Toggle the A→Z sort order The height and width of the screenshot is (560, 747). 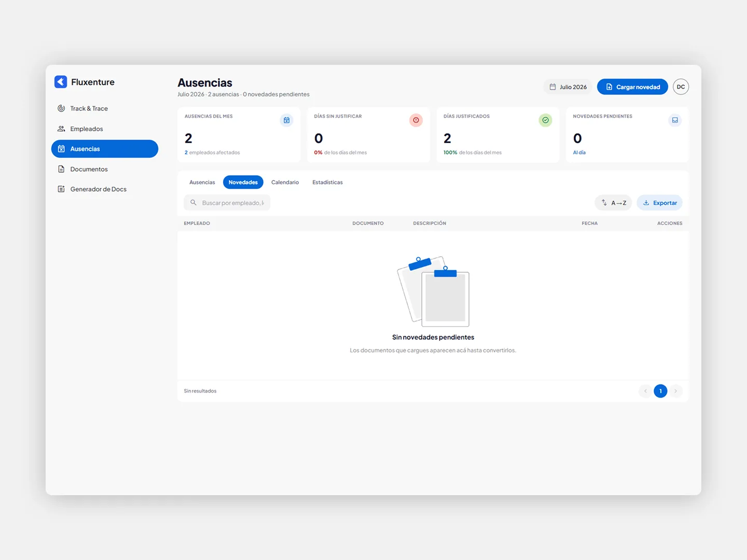[x=613, y=203]
